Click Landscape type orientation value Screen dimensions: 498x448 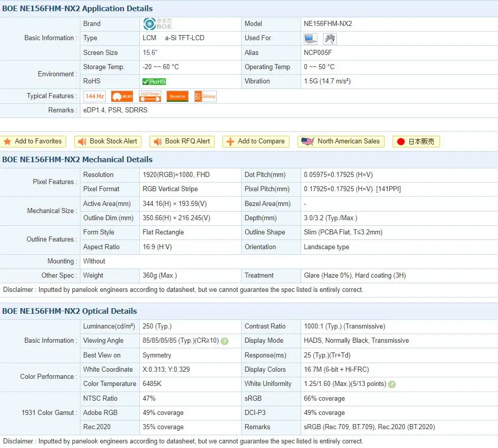[326, 247]
